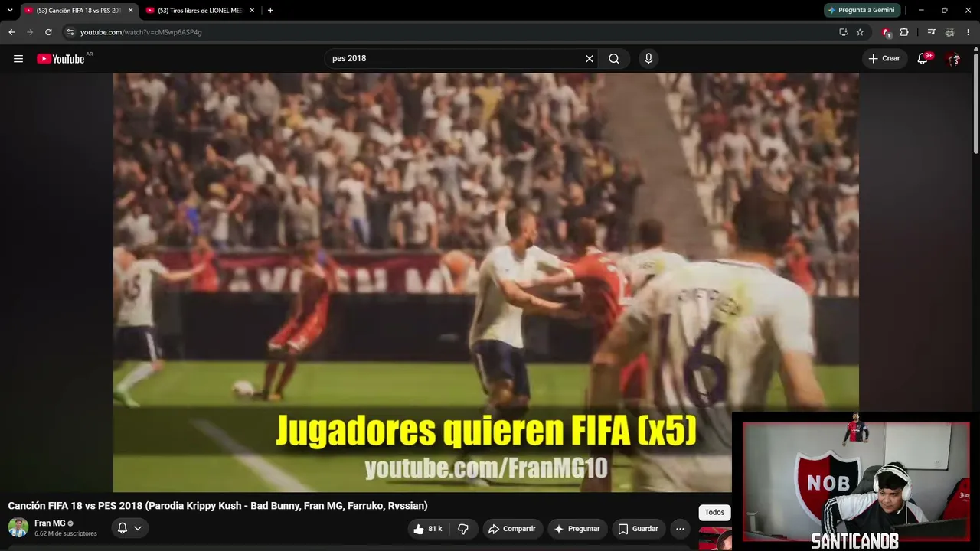This screenshot has height=551, width=980.
Task: Open the red extension icon in toolbar
Action: coord(887,32)
